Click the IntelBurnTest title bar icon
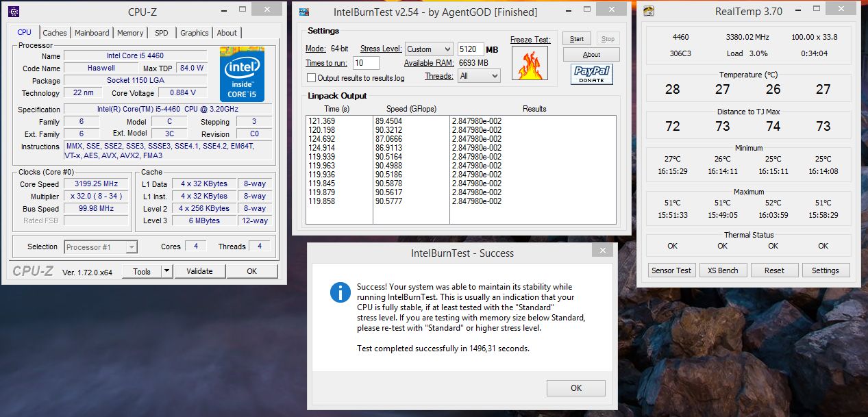This screenshot has width=868, height=417. (306, 12)
